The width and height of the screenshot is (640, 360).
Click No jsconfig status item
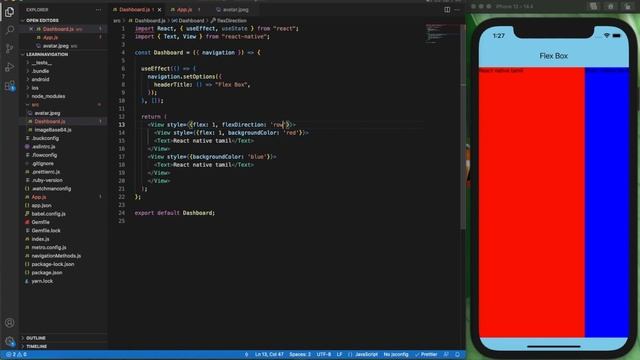[396, 354]
